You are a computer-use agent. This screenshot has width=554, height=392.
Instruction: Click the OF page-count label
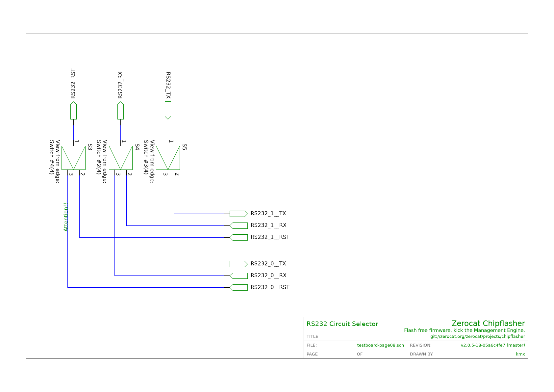tap(360, 354)
